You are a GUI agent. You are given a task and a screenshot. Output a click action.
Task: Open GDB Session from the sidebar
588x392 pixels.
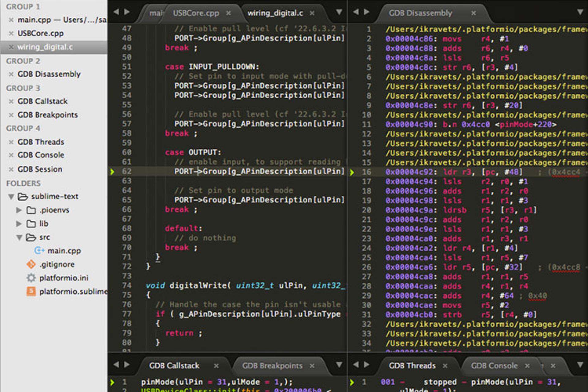click(40, 169)
